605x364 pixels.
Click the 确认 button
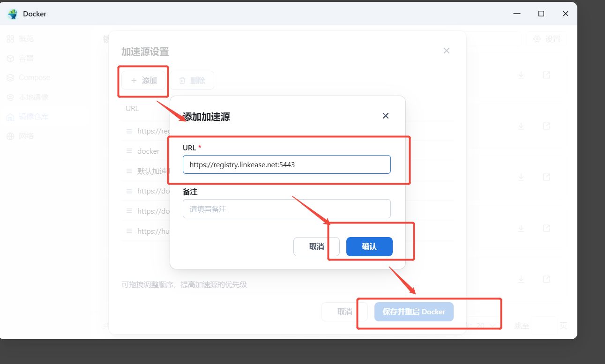point(369,246)
